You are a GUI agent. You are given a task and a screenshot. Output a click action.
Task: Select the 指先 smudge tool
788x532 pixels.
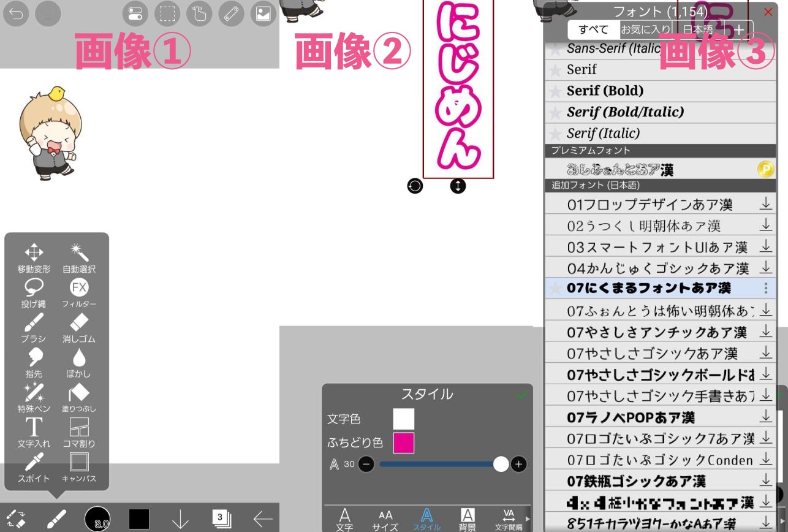tap(34, 363)
